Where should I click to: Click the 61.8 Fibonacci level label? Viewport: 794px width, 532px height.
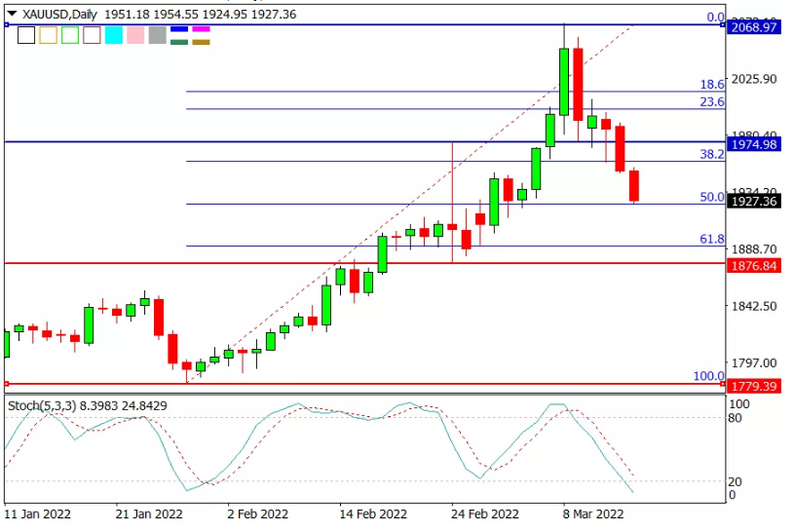coord(711,239)
